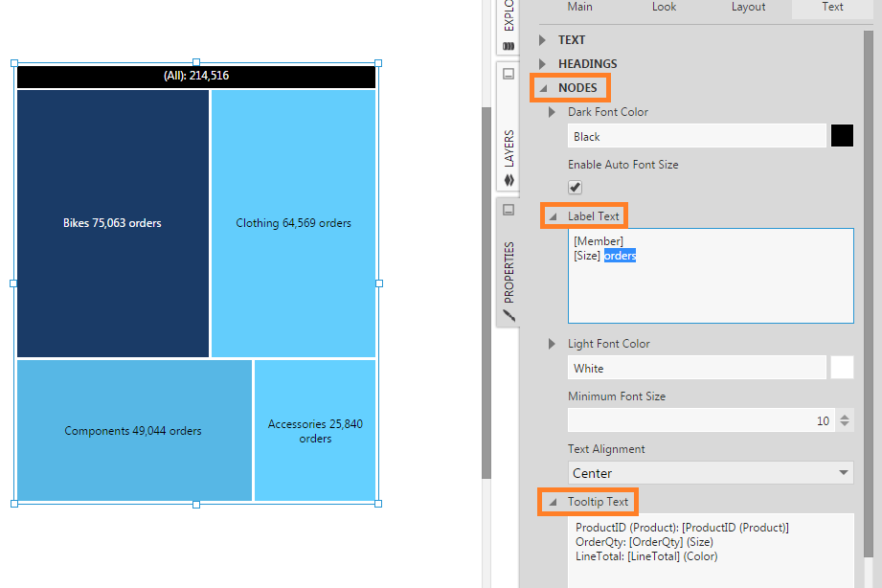Expand Dark Font Color options
This screenshot has height=588, width=882.
pos(552,112)
